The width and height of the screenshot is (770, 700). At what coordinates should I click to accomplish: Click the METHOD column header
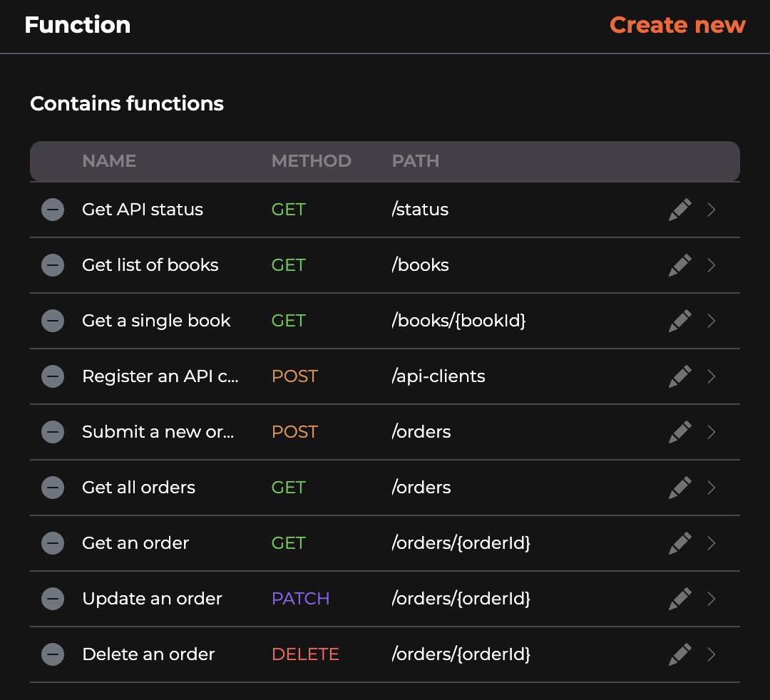[x=311, y=161]
